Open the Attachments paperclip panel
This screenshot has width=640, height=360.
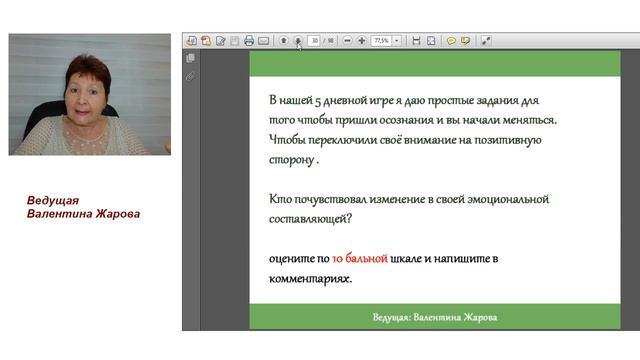pyautogui.click(x=191, y=76)
